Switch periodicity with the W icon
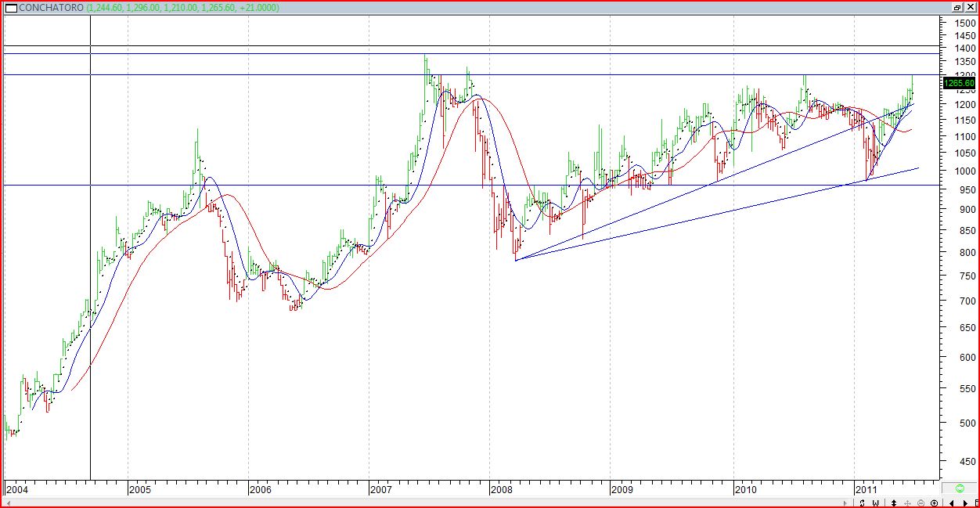The width and height of the screenshot is (980, 508). [876, 503]
